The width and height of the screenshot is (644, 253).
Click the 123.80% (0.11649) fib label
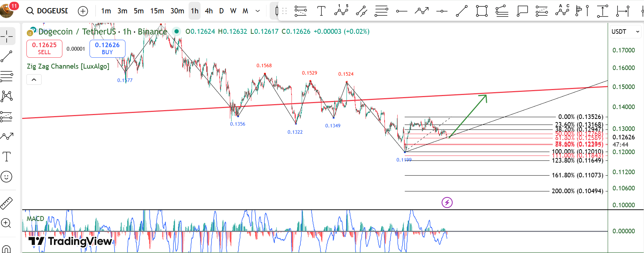(578, 160)
